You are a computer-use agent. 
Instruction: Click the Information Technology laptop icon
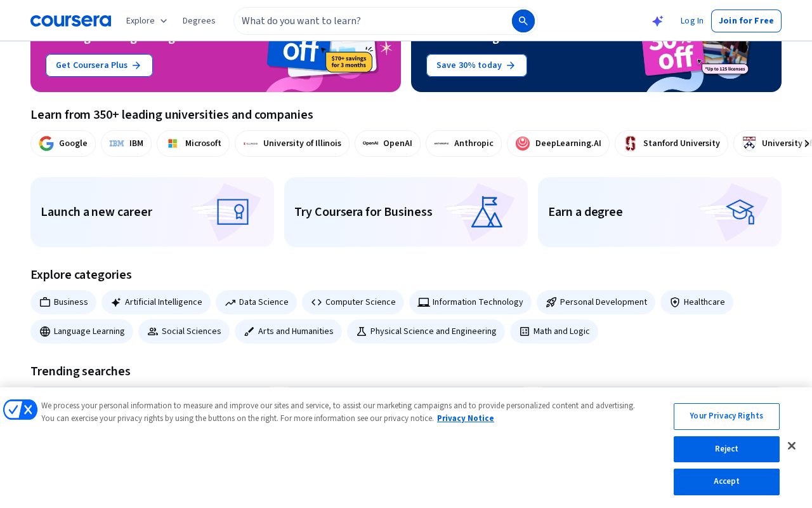[424, 302]
